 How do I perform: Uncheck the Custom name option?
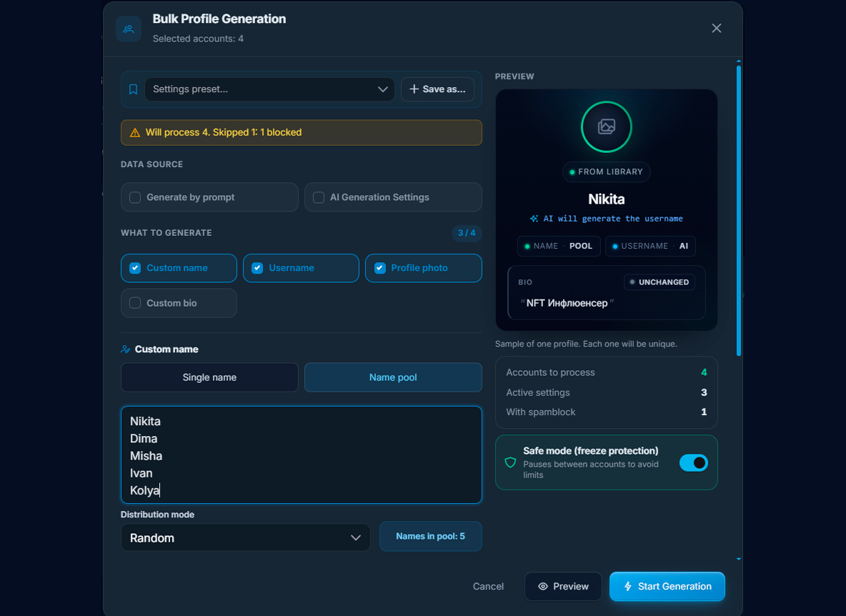tap(135, 268)
